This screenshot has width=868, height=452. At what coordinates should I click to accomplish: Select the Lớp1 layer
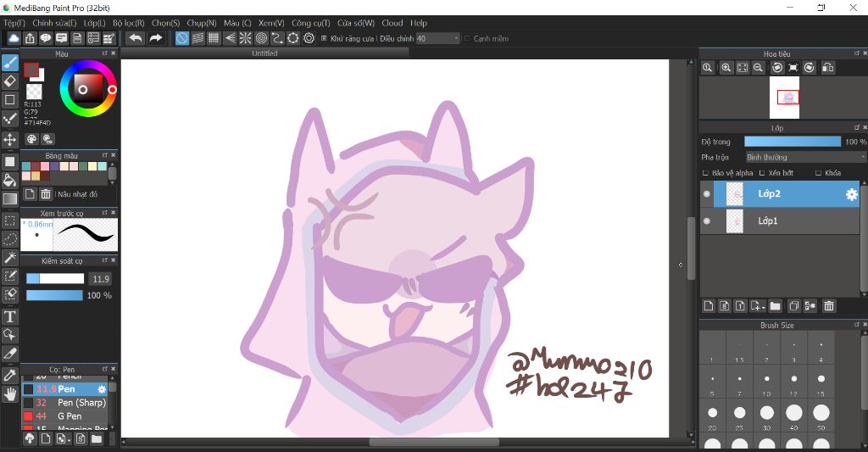point(780,221)
